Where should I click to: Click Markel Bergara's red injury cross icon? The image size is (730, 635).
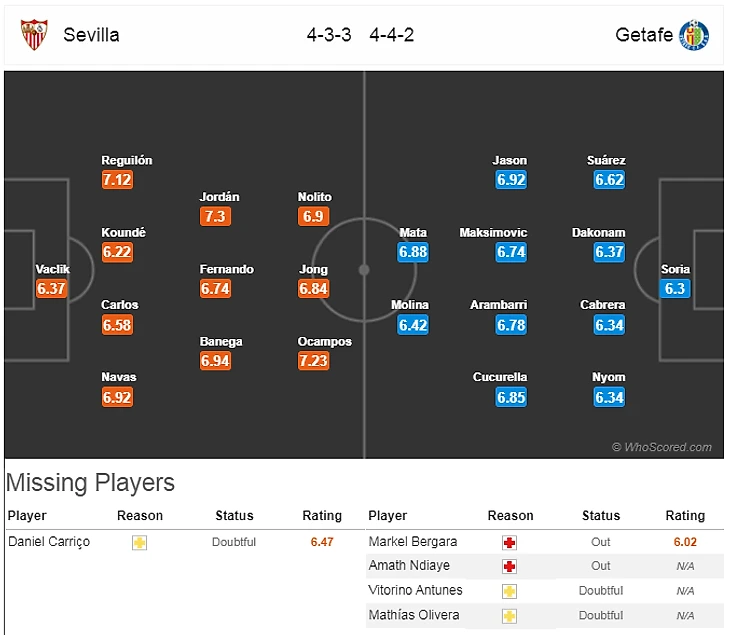[510, 542]
